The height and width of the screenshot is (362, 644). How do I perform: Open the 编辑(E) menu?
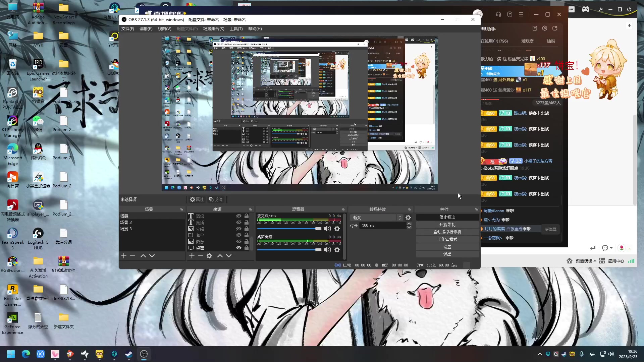pos(146,29)
